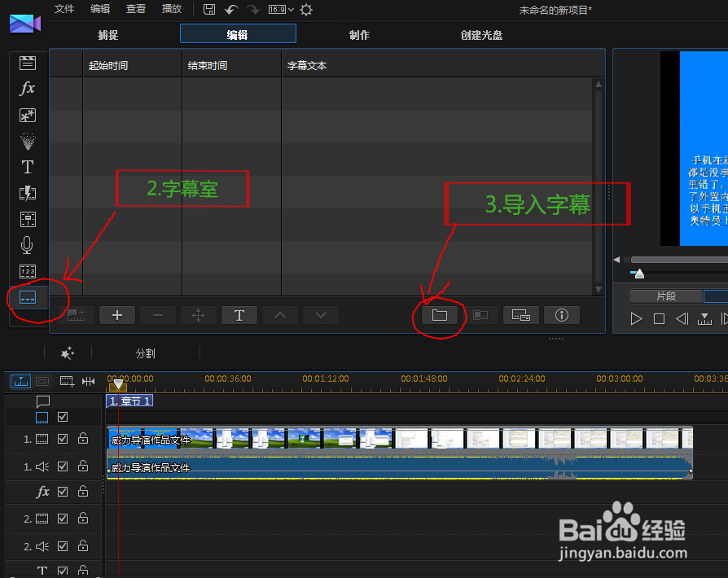
Task: Switch to the 制作 tab
Action: tap(359, 35)
